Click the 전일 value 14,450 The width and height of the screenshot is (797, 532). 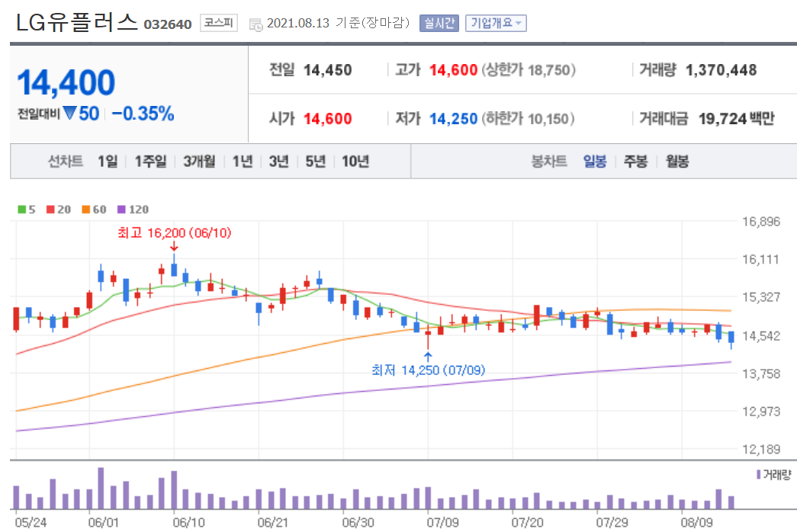point(327,70)
